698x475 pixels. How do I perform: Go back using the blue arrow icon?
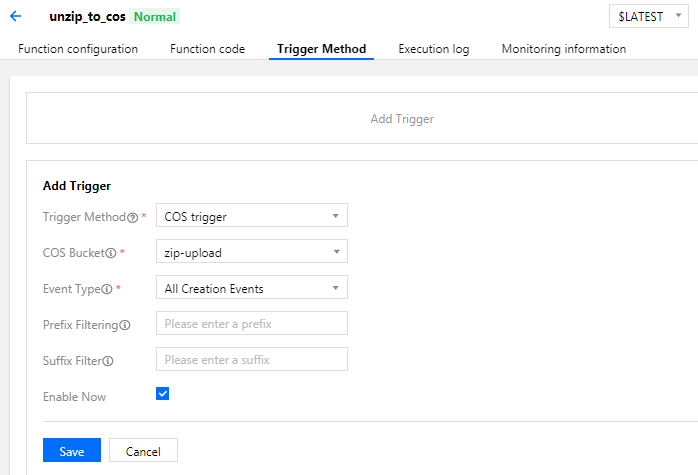16,16
